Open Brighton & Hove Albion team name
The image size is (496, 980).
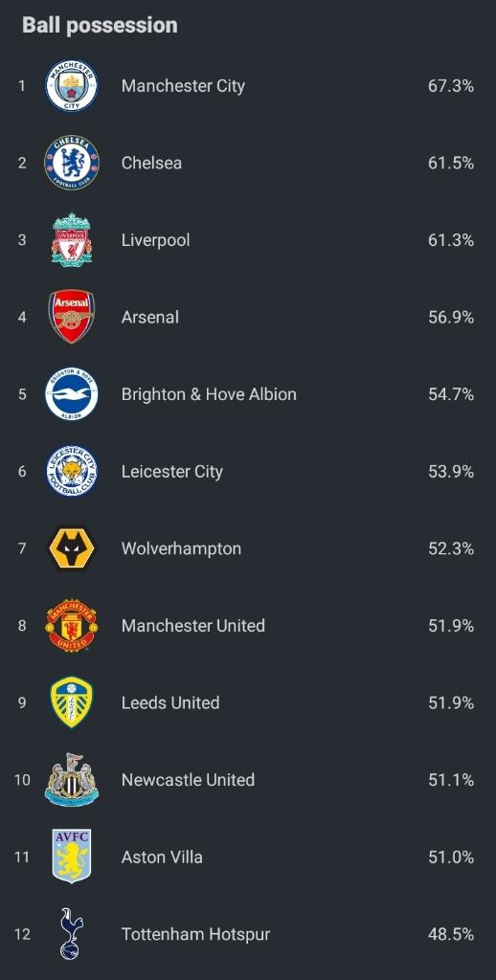[209, 394]
